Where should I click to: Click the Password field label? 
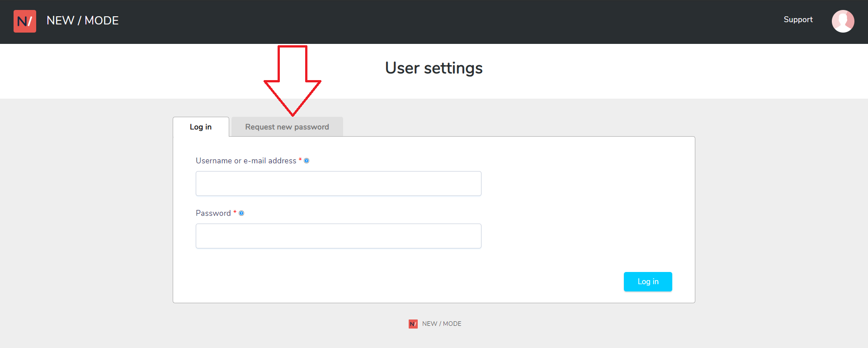213,213
